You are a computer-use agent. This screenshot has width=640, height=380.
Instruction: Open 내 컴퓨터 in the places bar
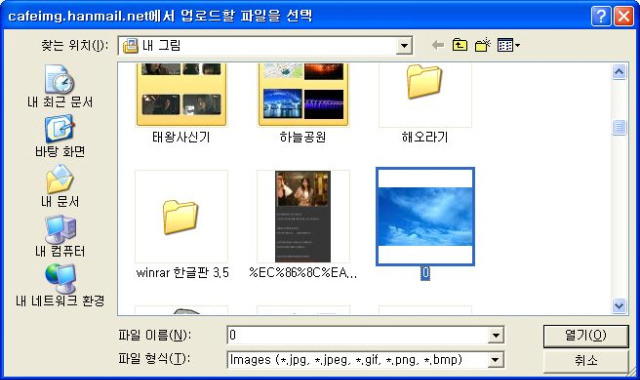point(60,236)
